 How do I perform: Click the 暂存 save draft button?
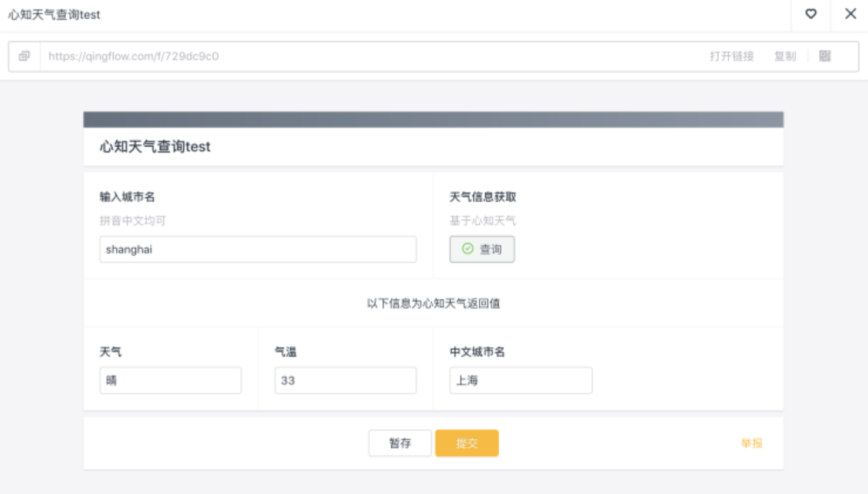pyautogui.click(x=400, y=443)
